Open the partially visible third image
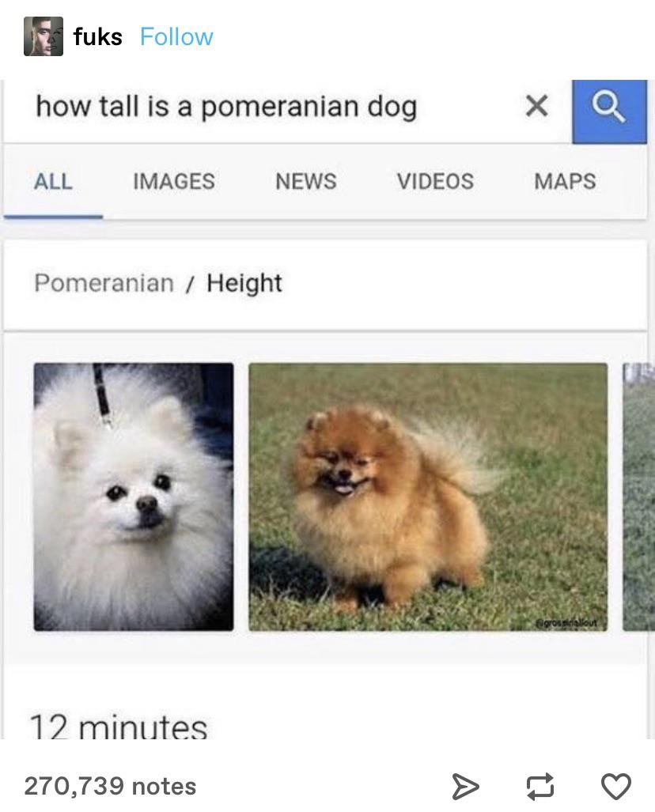Image resolution: width=655 pixels, height=812 pixels. 638,497
